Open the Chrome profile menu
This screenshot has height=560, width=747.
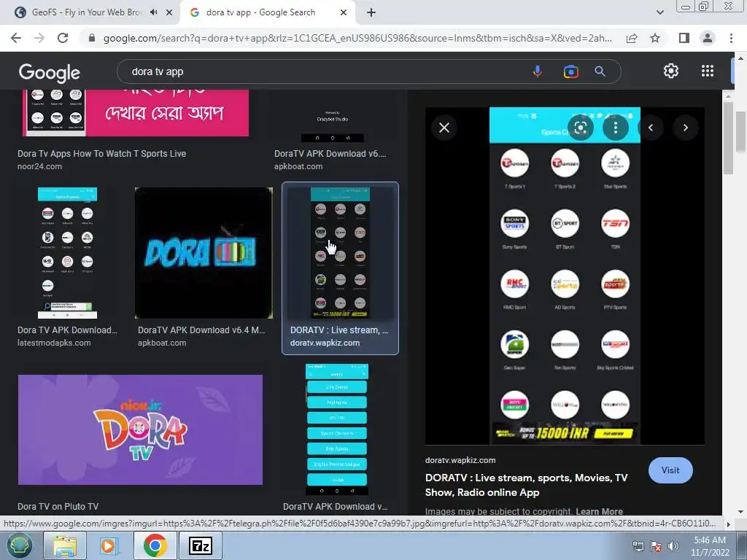pos(708,38)
